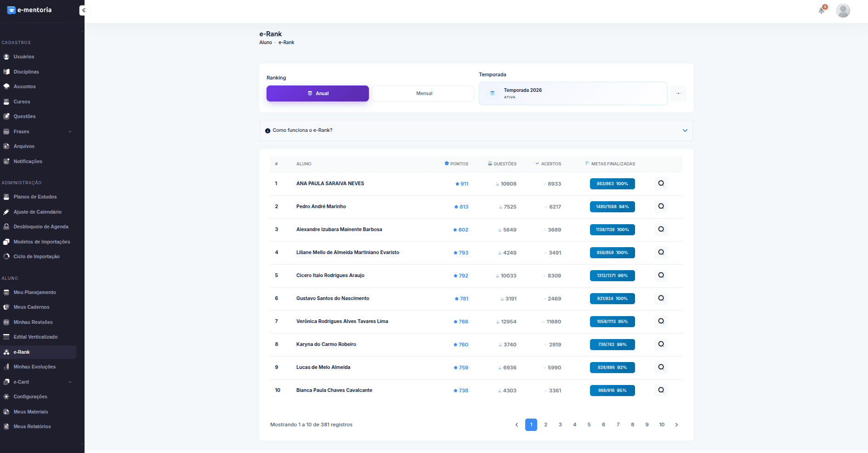Collapse sidebar with double-chevron icon

[84, 10]
